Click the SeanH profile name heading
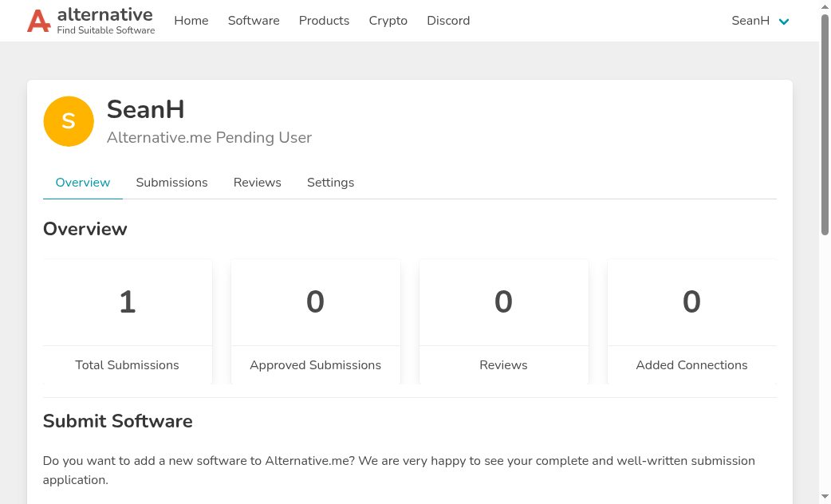The height and width of the screenshot is (504, 831). pos(146,110)
